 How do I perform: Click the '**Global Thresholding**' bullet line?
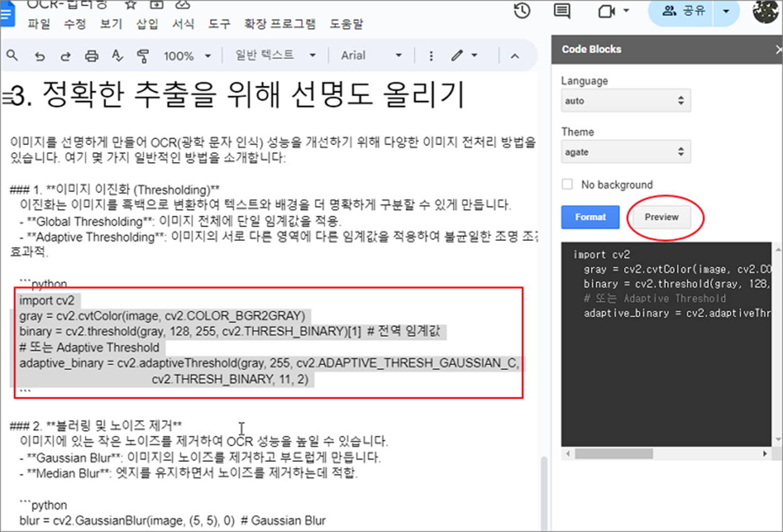pos(180,222)
